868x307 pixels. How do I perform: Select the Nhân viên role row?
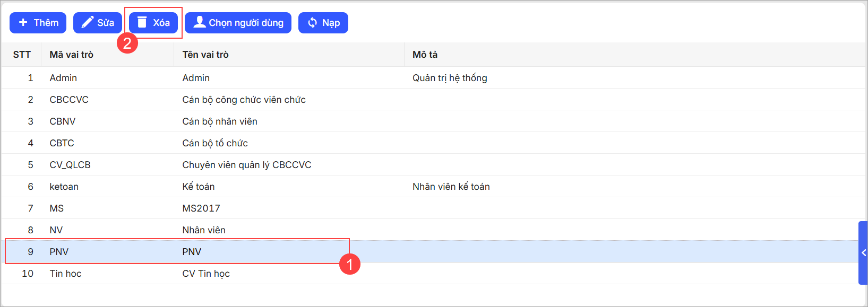click(x=204, y=230)
